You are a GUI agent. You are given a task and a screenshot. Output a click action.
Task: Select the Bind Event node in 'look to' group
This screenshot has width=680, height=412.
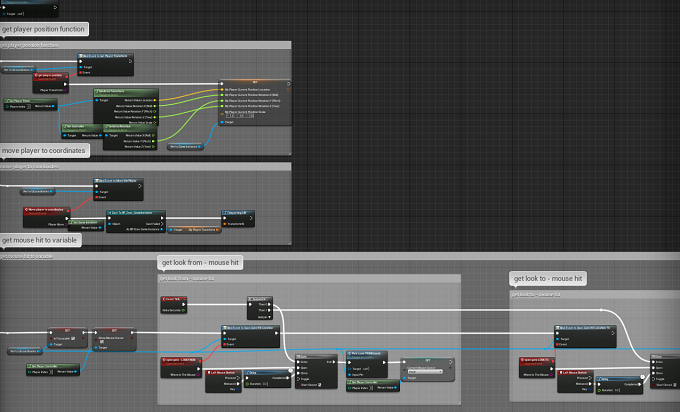coord(585,337)
